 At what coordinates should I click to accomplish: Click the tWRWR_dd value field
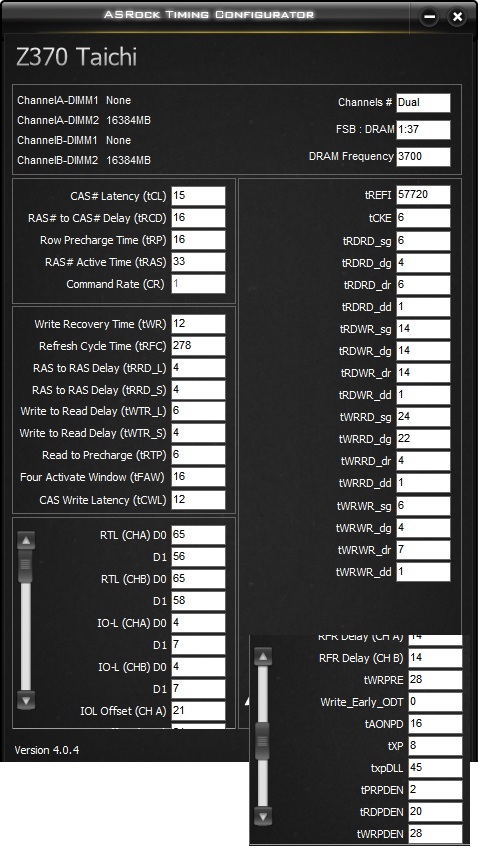coord(423,572)
